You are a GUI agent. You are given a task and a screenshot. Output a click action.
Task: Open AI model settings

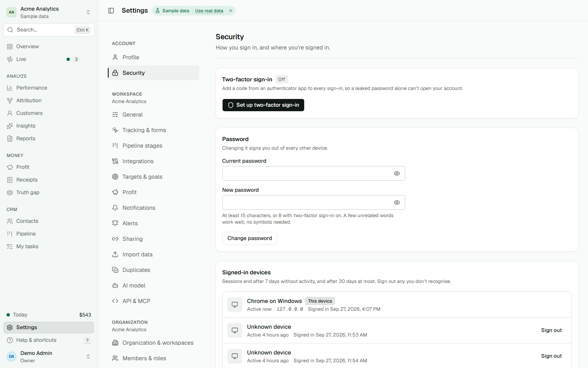tap(154, 285)
